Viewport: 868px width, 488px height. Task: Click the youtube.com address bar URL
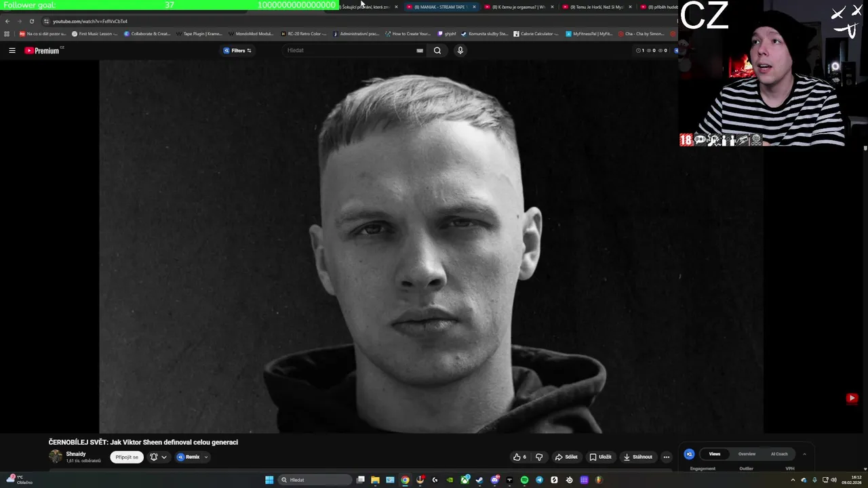[x=90, y=21]
